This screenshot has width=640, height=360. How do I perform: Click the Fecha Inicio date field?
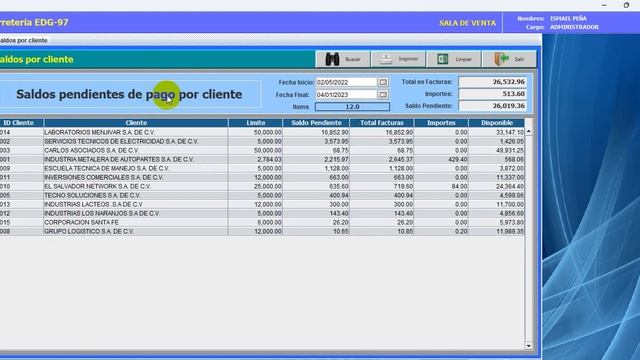[346, 82]
